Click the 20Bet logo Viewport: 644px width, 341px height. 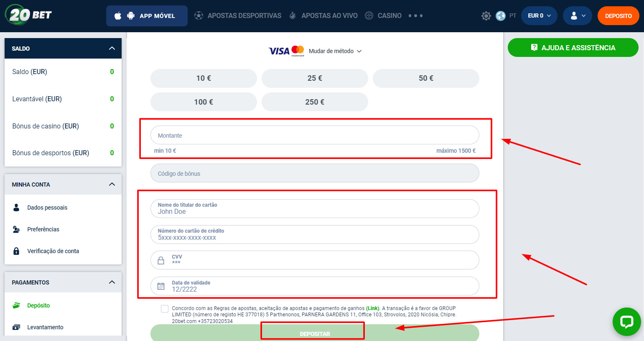pos(28,15)
